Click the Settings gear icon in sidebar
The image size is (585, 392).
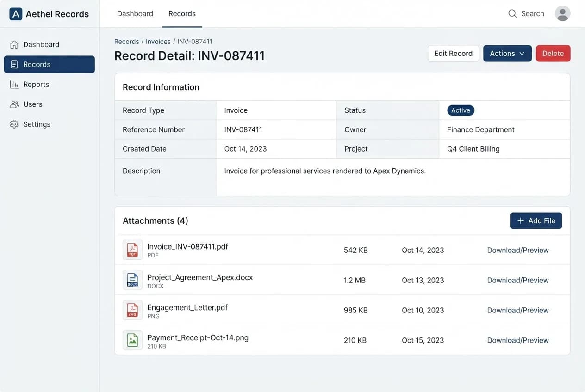14,124
